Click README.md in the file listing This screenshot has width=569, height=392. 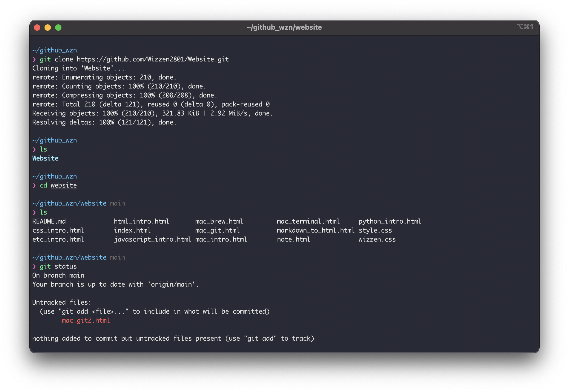click(x=49, y=221)
